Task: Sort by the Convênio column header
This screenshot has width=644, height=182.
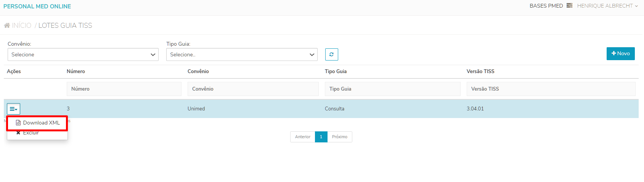Action: (198, 71)
